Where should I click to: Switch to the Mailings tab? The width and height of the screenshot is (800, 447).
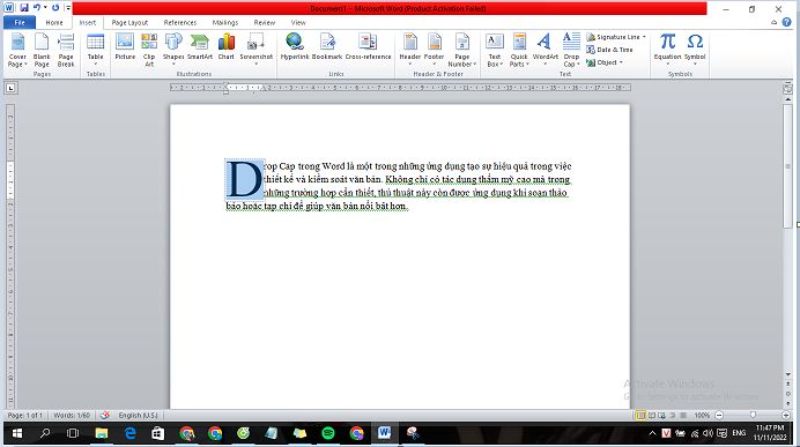pos(225,22)
